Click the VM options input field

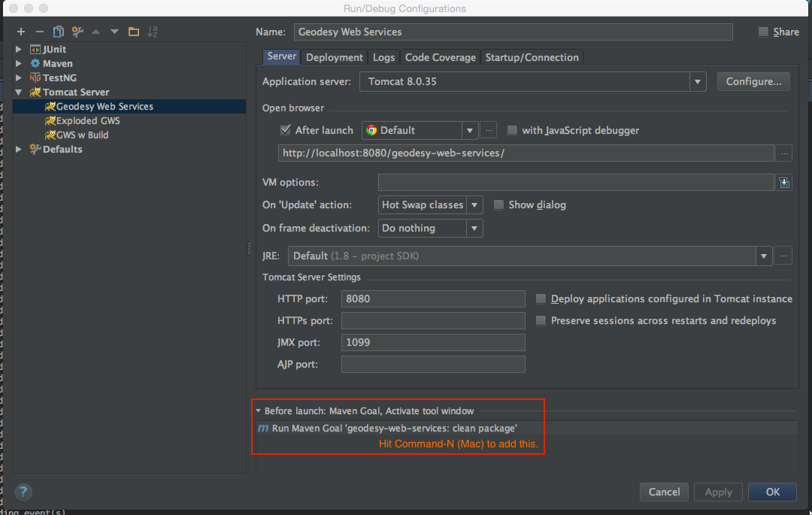pos(576,182)
